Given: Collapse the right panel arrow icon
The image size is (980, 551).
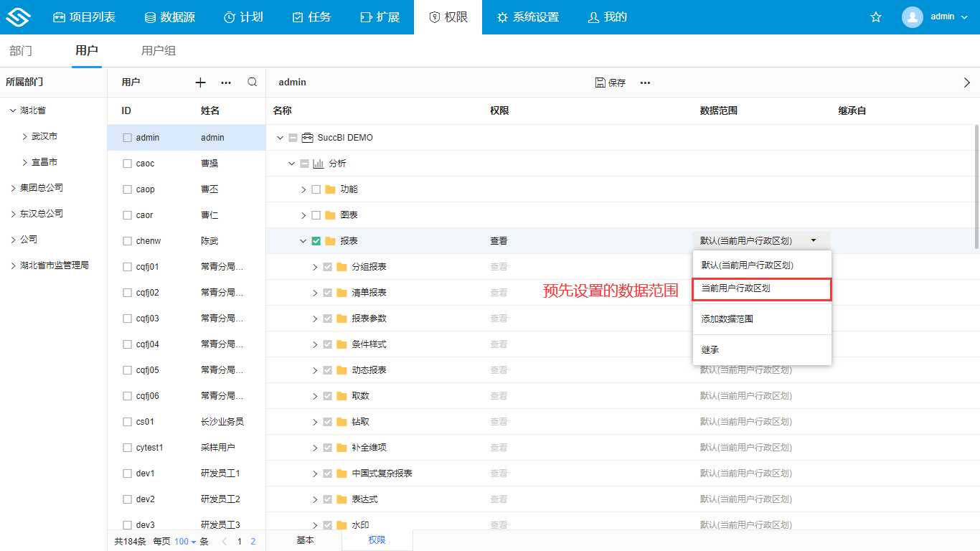Looking at the screenshot, I should pos(966,83).
